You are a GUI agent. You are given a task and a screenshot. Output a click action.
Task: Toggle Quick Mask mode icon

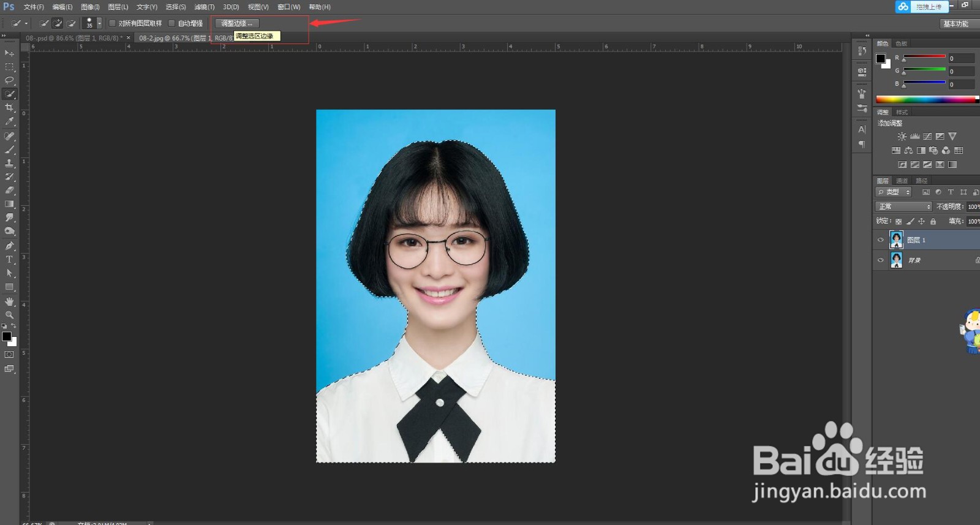coord(9,355)
